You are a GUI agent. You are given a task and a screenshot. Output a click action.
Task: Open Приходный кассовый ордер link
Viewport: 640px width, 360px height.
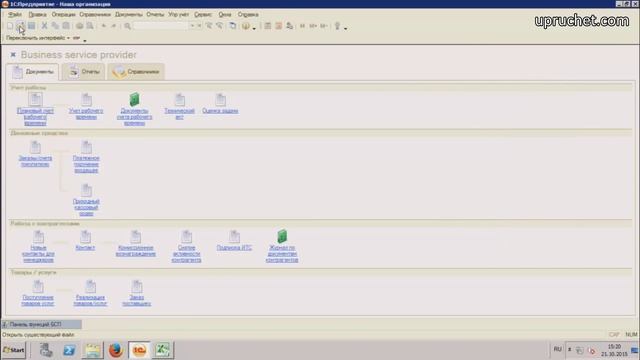[x=86, y=207]
